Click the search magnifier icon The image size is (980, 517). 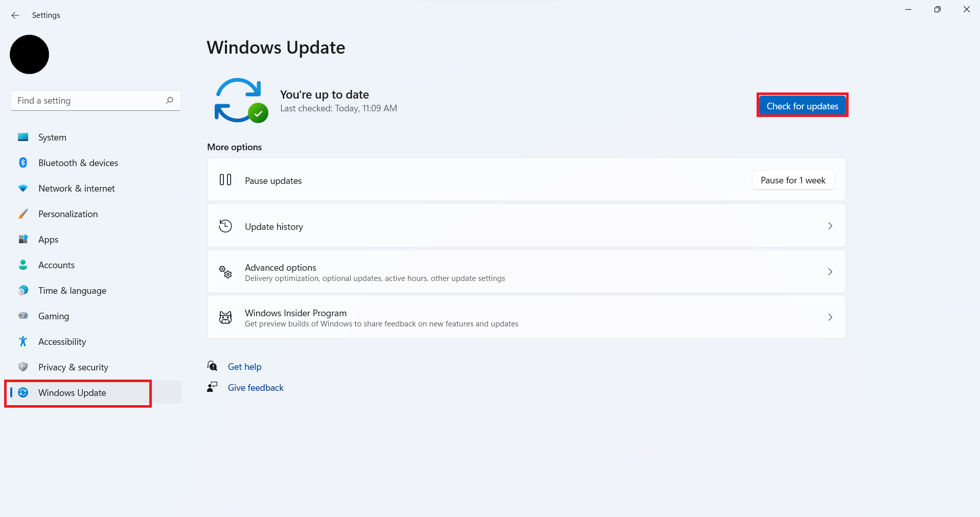pos(169,101)
